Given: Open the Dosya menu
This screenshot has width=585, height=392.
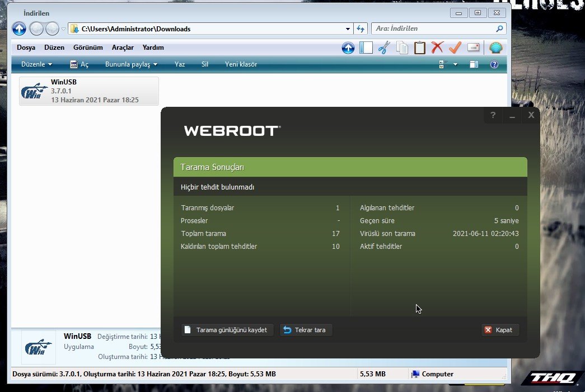Looking at the screenshot, I should [x=26, y=48].
